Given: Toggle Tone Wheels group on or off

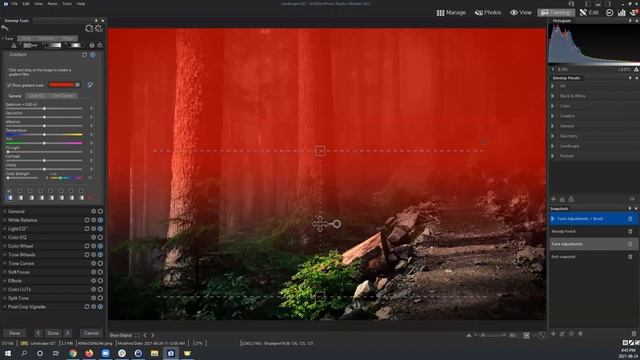Looking at the screenshot, I should [x=100, y=255].
